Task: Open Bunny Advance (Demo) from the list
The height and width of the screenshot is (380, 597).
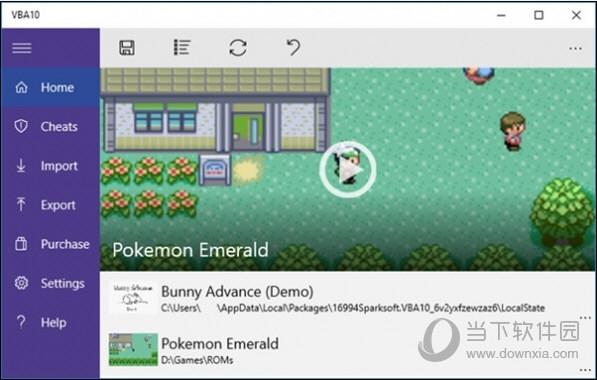Action: [347, 298]
